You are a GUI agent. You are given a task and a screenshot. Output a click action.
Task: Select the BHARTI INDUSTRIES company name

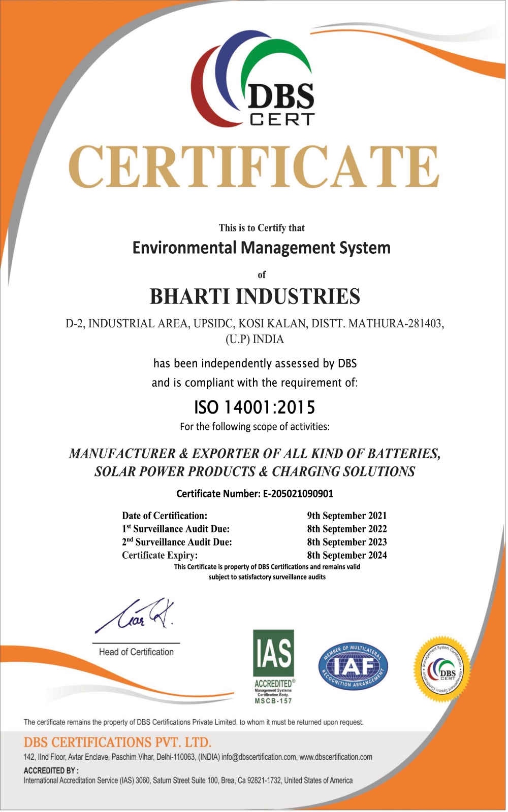[255, 296]
